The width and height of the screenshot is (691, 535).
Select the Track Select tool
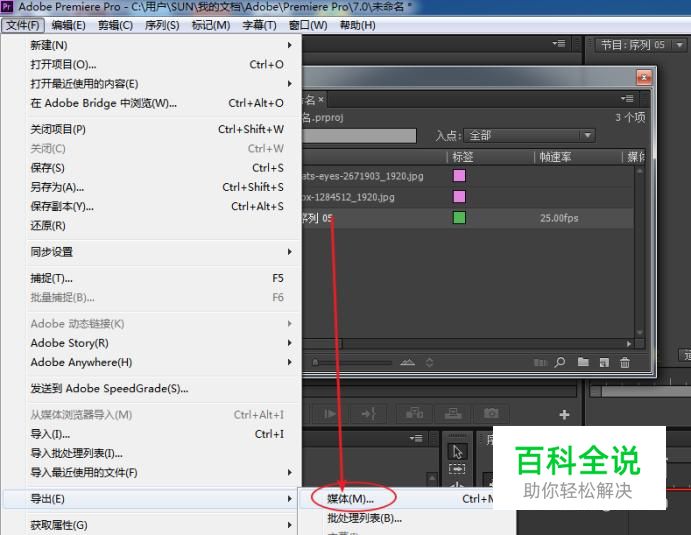(457, 469)
